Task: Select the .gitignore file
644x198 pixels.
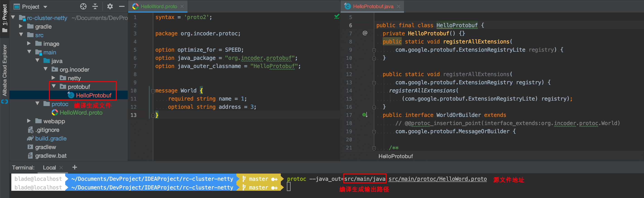Action: coord(47,130)
